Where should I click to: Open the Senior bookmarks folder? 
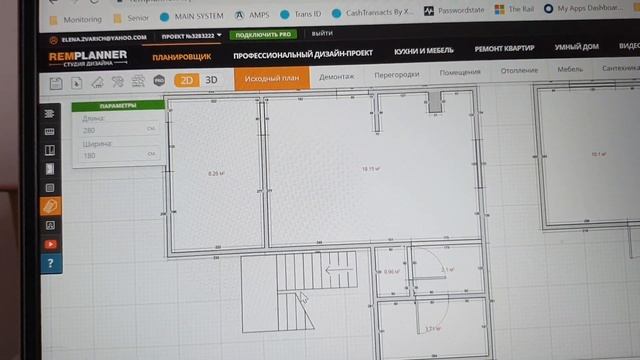tap(131, 18)
